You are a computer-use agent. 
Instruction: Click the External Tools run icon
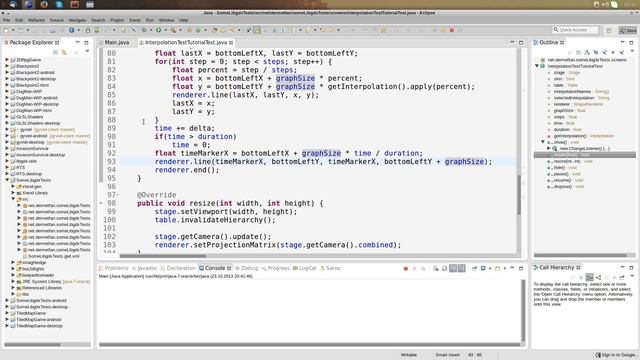point(173,30)
